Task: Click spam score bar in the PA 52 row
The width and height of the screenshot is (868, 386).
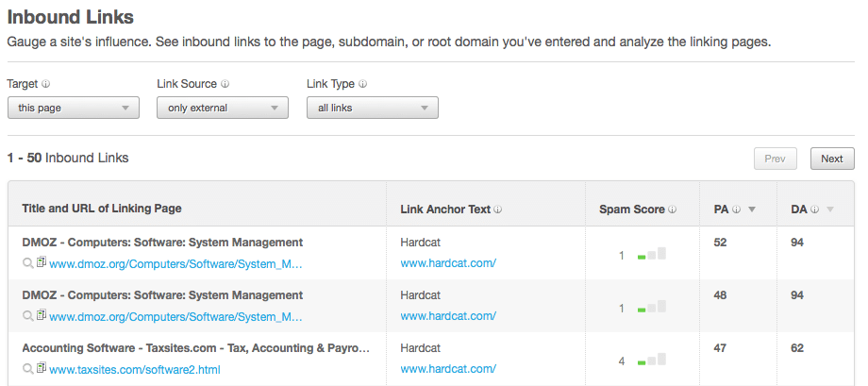Action: (652, 254)
